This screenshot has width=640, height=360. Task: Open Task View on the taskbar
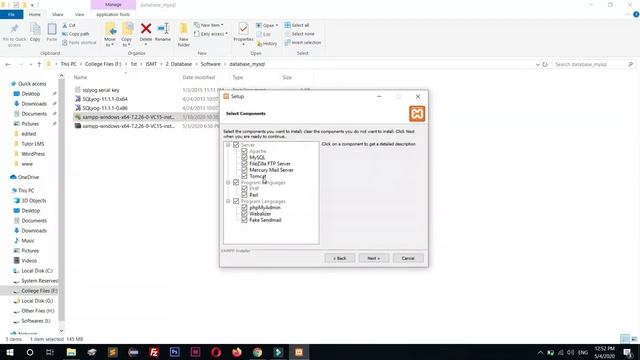50,352
